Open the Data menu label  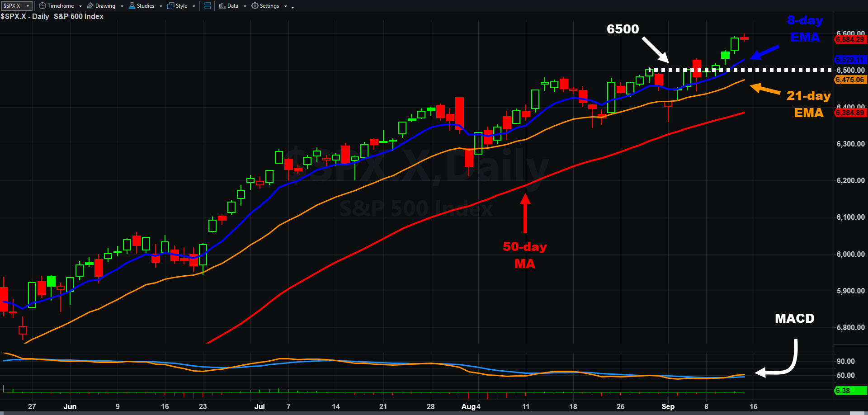[x=233, y=6]
